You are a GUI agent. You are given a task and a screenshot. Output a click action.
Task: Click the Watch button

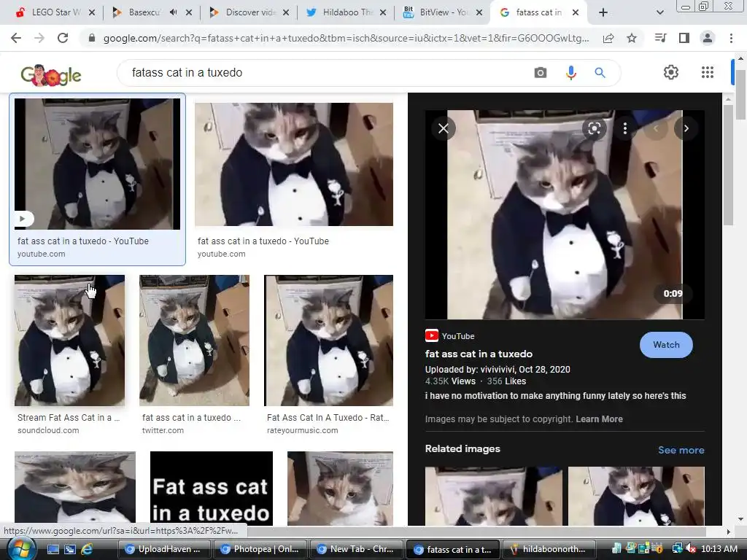tap(666, 345)
